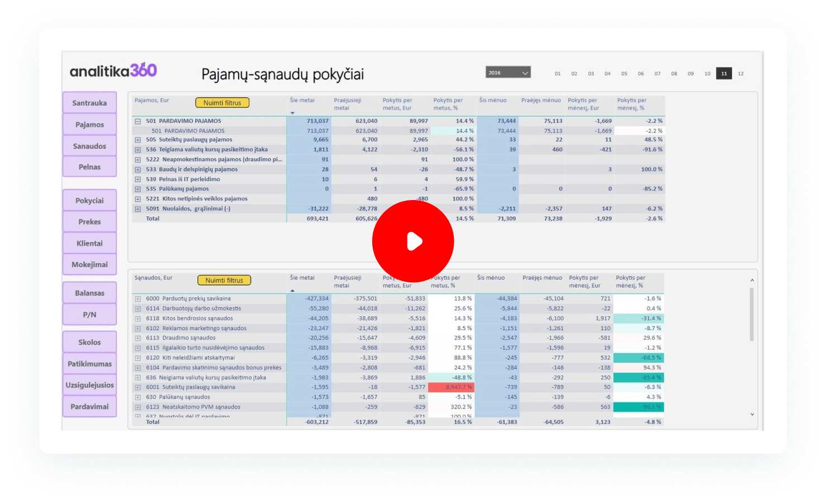This screenshot has width=826, height=504.
Task: Open the Pardavimai sidebar button
Action: click(x=89, y=406)
